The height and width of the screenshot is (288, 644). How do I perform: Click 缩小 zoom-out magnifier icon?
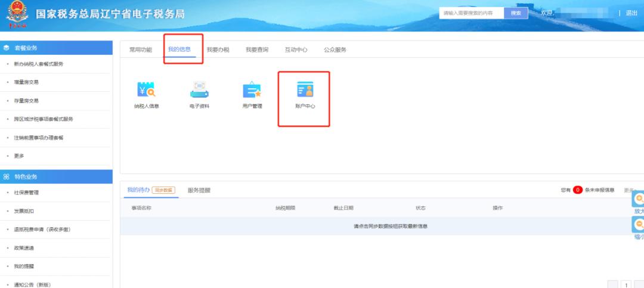click(639, 224)
